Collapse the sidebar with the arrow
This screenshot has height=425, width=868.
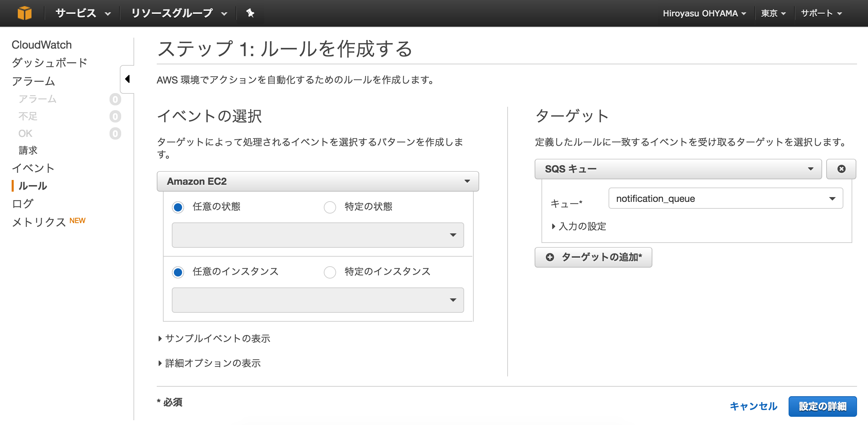(127, 79)
